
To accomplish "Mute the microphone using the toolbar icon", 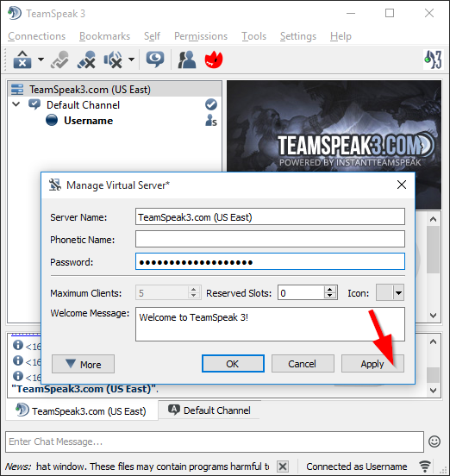I will (86, 60).
